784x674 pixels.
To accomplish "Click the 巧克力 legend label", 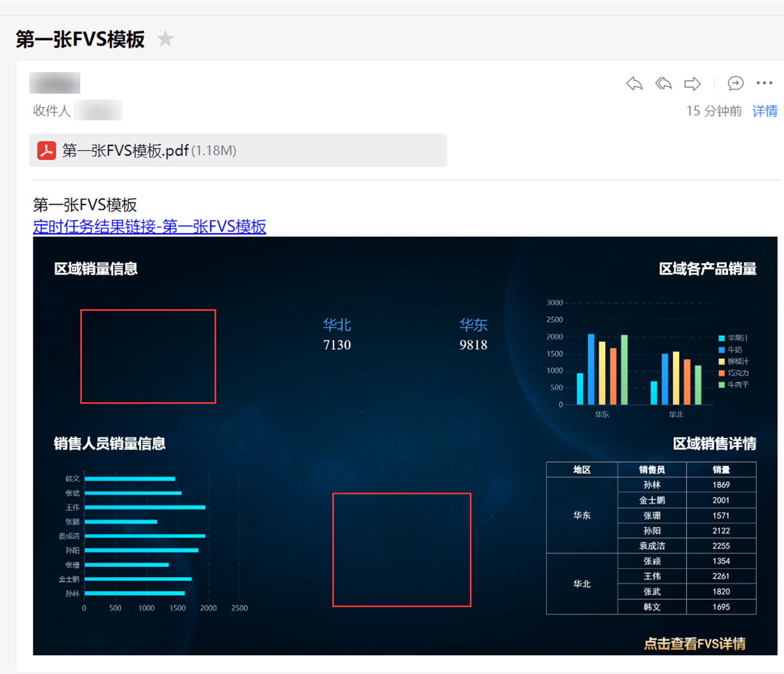I will [739, 373].
